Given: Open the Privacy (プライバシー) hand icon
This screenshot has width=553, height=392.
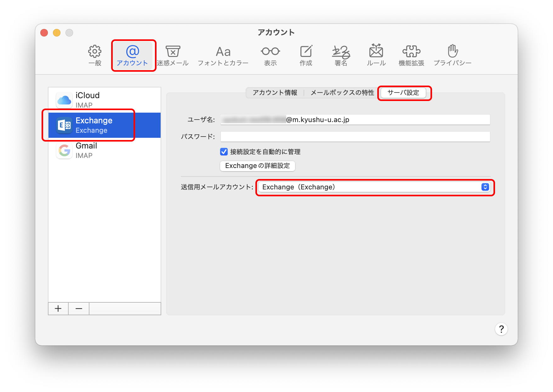Looking at the screenshot, I should (453, 55).
